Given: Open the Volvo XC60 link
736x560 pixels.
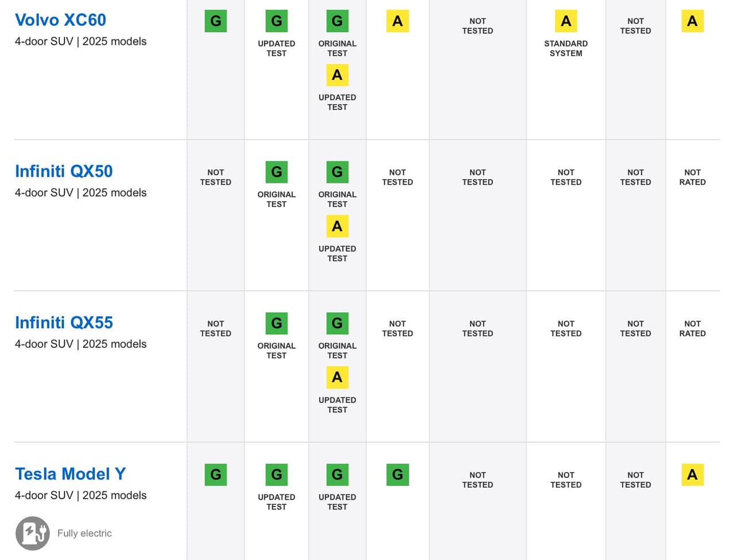Looking at the screenshot, I should point(60,20).
